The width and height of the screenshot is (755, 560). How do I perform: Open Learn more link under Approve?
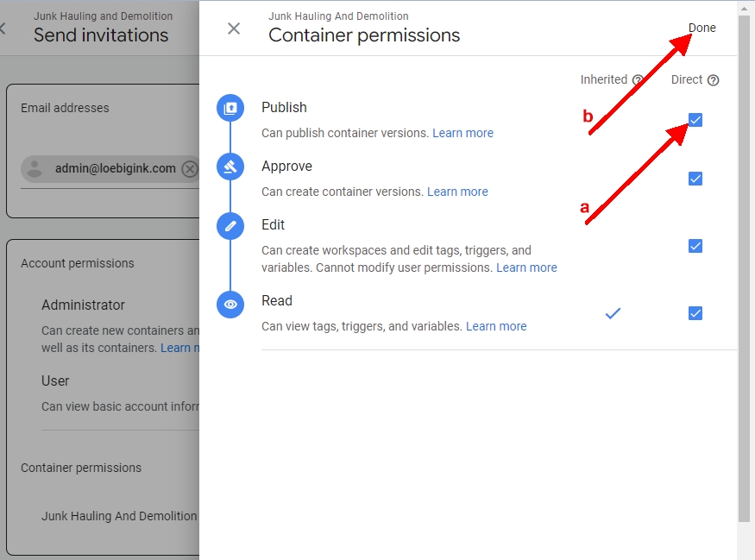[457, 192]
